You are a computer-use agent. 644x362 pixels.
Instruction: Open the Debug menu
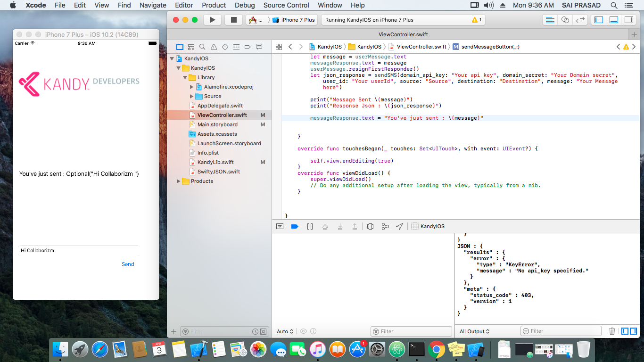click(245, 5)
